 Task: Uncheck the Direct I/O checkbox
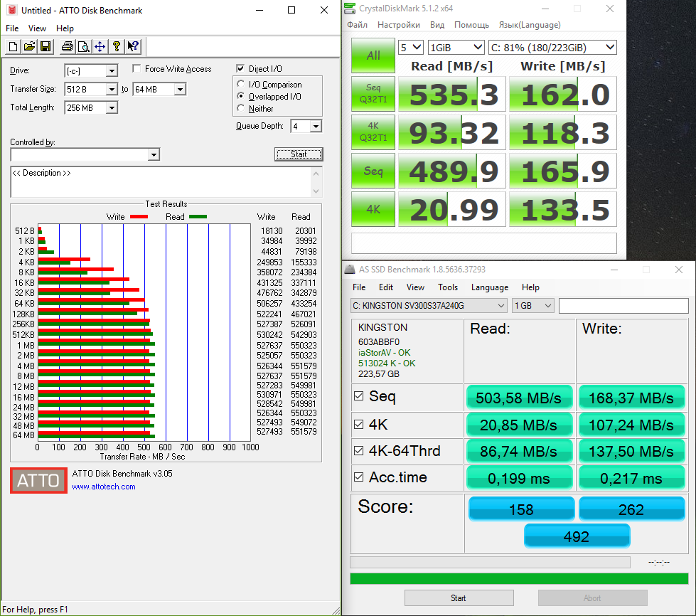pyautogui.click(x=240, y=68)
